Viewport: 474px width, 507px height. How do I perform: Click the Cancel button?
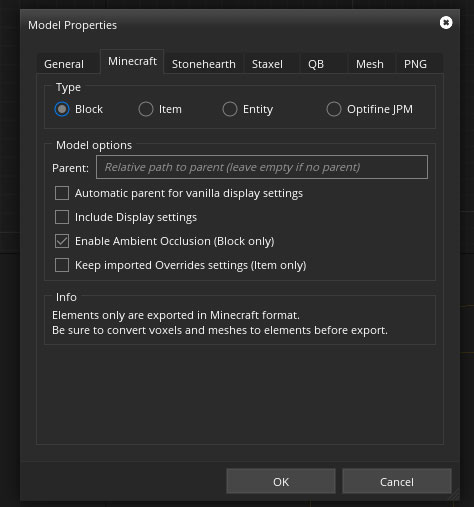pos(397,481)
